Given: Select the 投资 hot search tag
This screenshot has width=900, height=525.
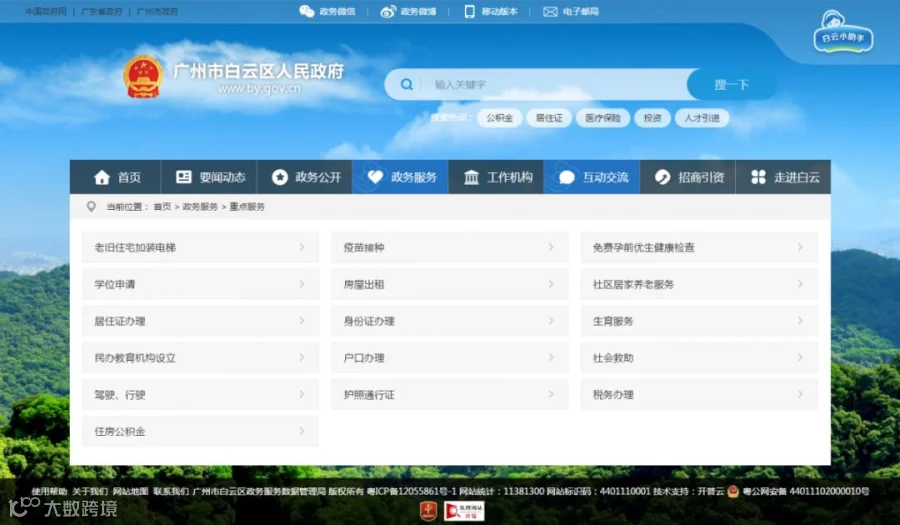Looking at the screenshot, I should [652, 118].
